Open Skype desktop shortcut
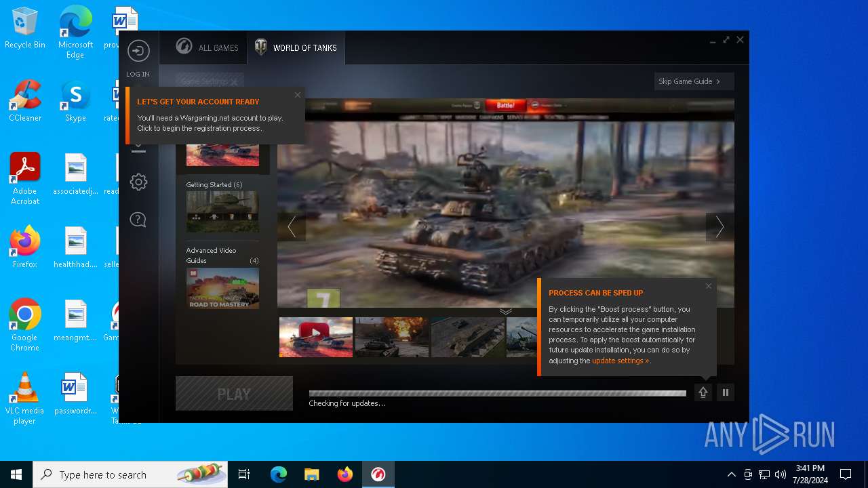868x488 pixels. pyautogui.click(x=75, y=102)
